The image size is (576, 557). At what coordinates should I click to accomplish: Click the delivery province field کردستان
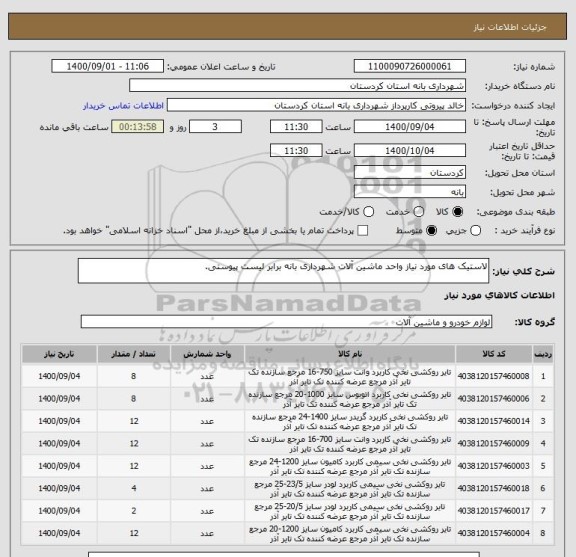(x=410, y=173)
